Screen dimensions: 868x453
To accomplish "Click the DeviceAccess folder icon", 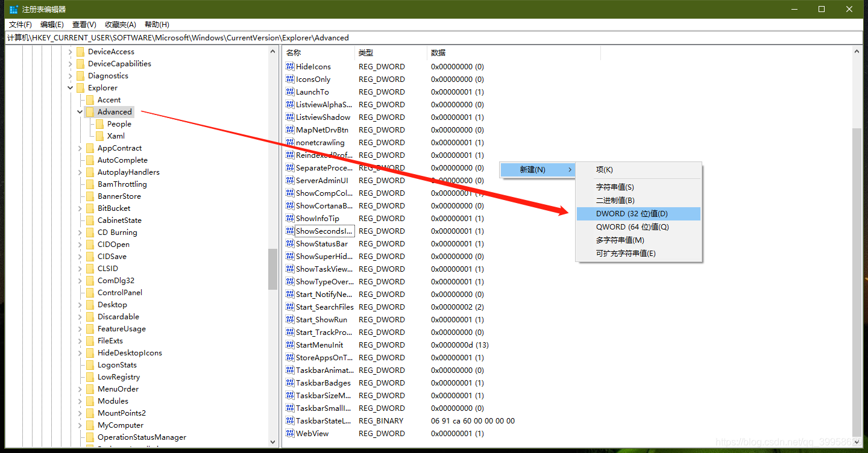I will point(80,51).
